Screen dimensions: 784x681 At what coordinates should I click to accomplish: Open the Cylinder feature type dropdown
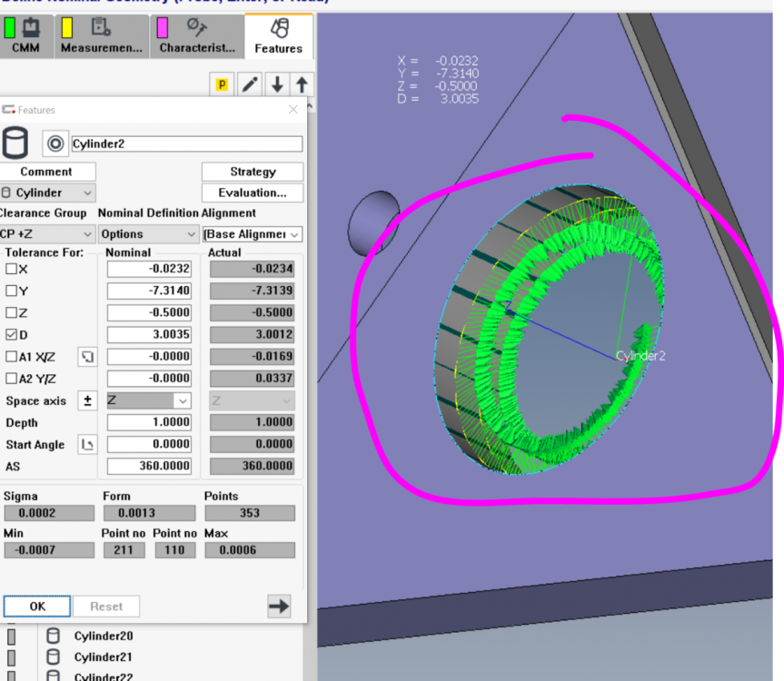(x=47, y=192)
